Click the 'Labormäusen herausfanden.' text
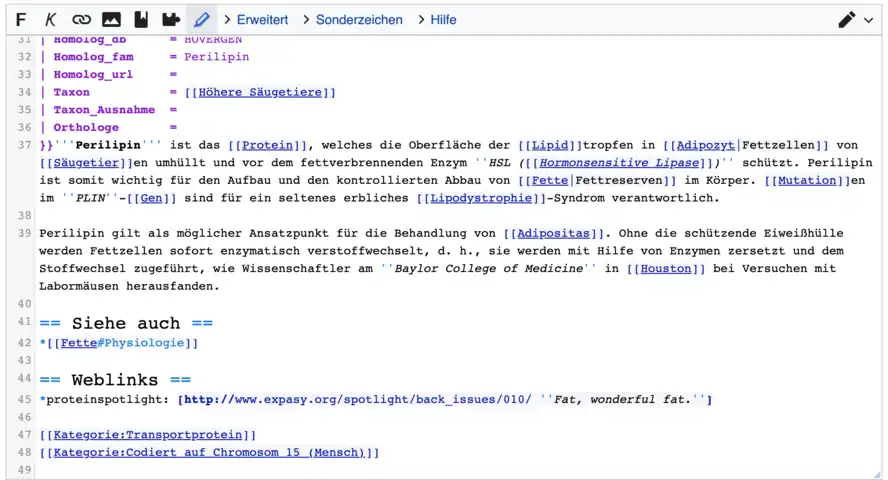Viewport: 888px width, 480px height. (x=129, y=286)
